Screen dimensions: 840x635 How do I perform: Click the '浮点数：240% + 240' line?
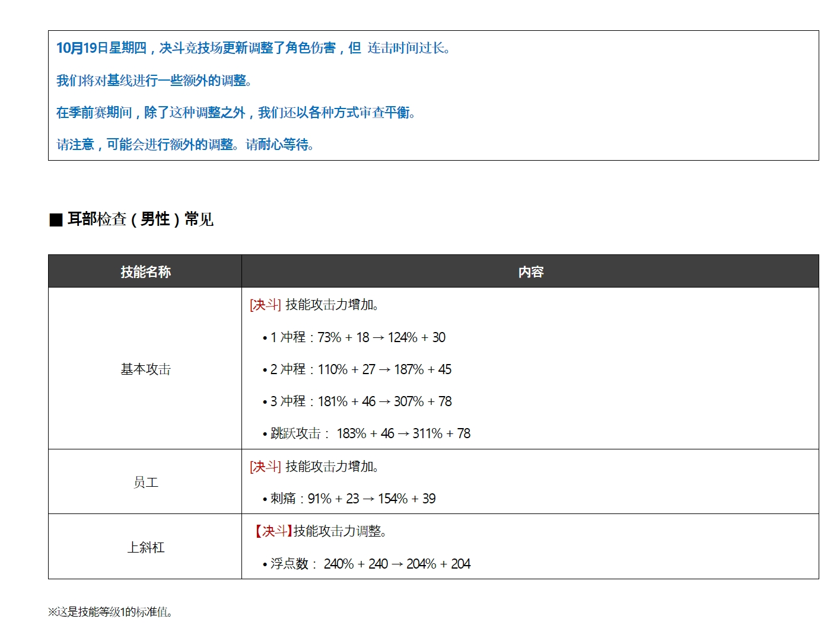click(x=367, y=564)
